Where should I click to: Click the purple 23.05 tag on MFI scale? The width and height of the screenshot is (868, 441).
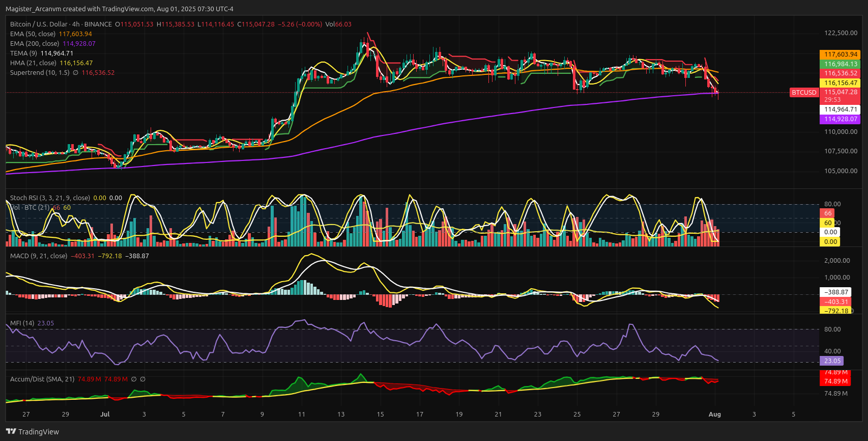(x=832, y=361)
